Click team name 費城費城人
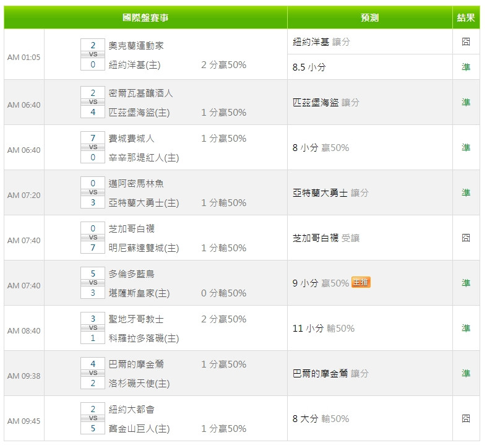Screen dimensions: 487x448 pos(131,138)
